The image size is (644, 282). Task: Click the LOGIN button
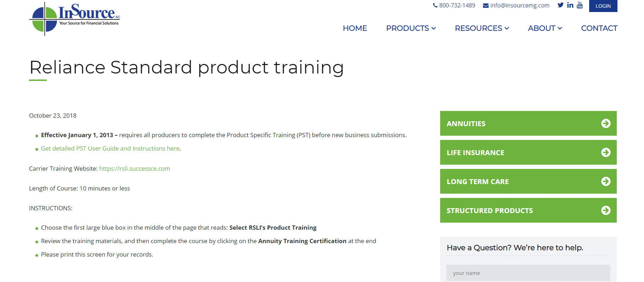coord(603,6)
